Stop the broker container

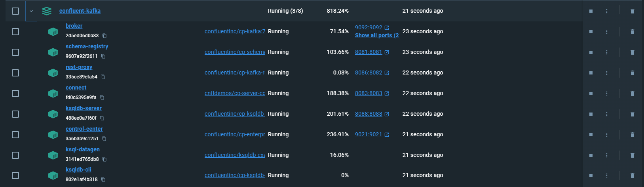point(591,32)
